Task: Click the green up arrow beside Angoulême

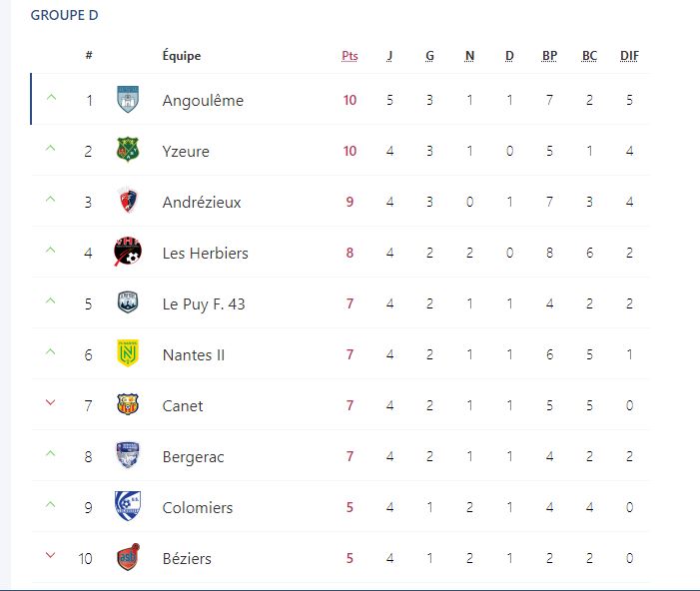Action: 51,97
